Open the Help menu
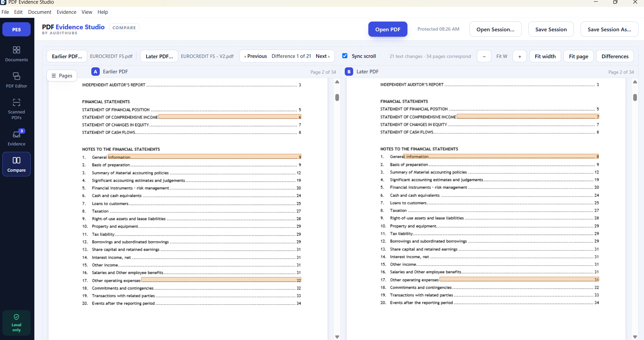 103,12
